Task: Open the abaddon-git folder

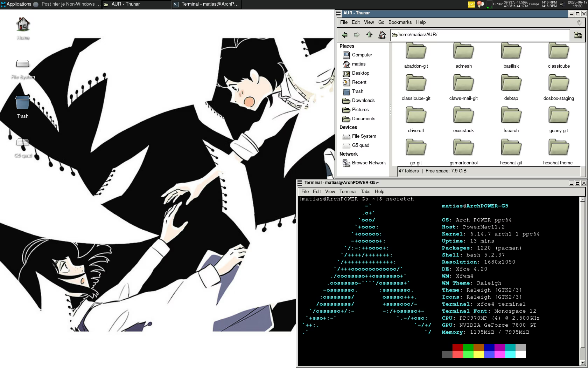Action: pos(416,55)
